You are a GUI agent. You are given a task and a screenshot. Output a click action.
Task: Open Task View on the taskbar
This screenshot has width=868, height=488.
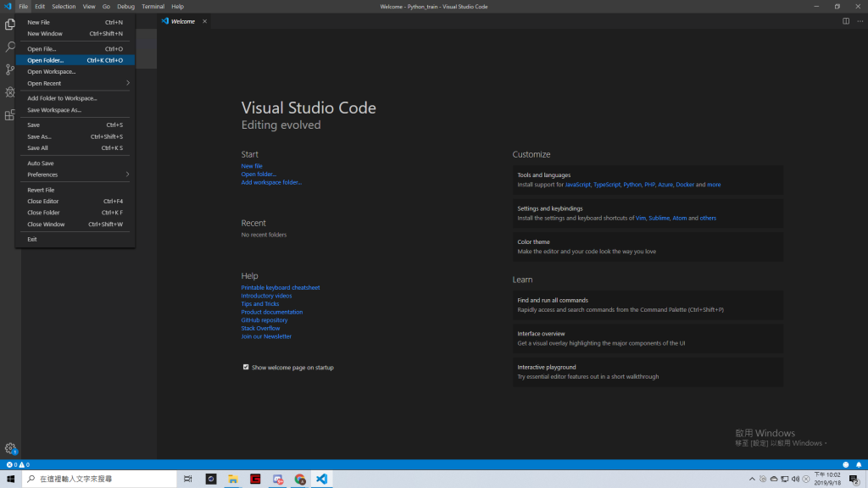point(187,479)
